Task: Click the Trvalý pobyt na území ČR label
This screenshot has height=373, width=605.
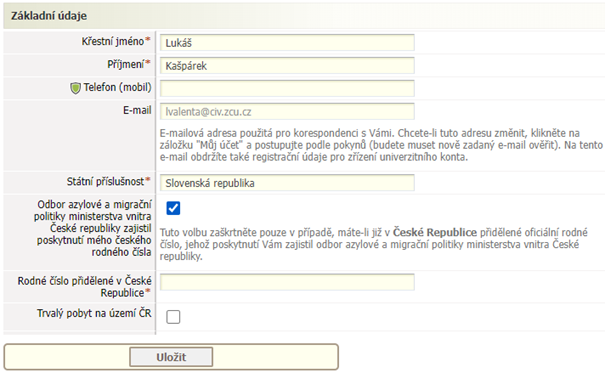Action: [94, 313]
